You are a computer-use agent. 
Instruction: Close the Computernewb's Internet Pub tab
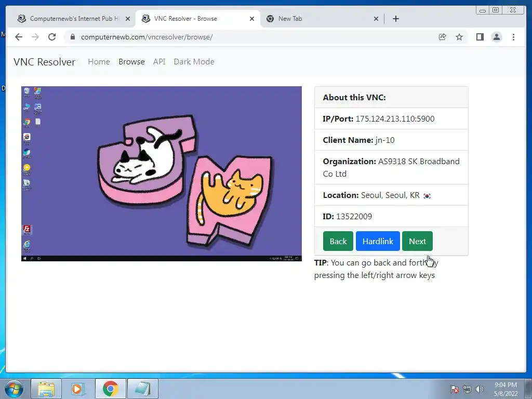[128, 19]
